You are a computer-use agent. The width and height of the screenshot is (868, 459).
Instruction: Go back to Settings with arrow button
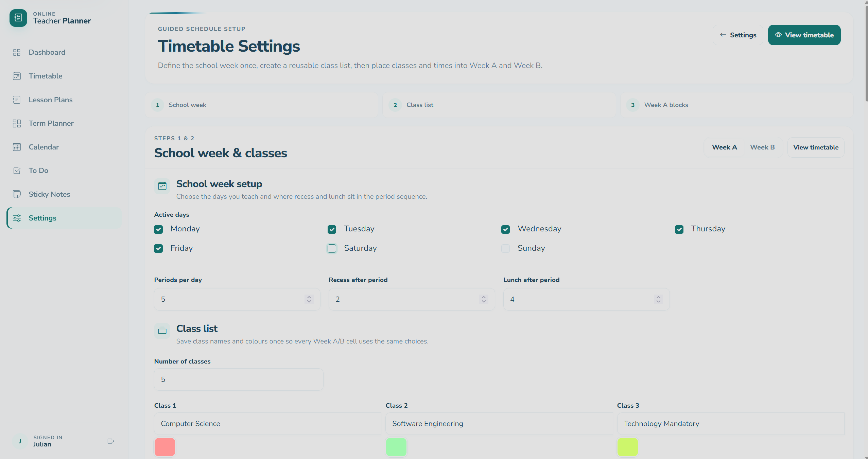[738, 35]
